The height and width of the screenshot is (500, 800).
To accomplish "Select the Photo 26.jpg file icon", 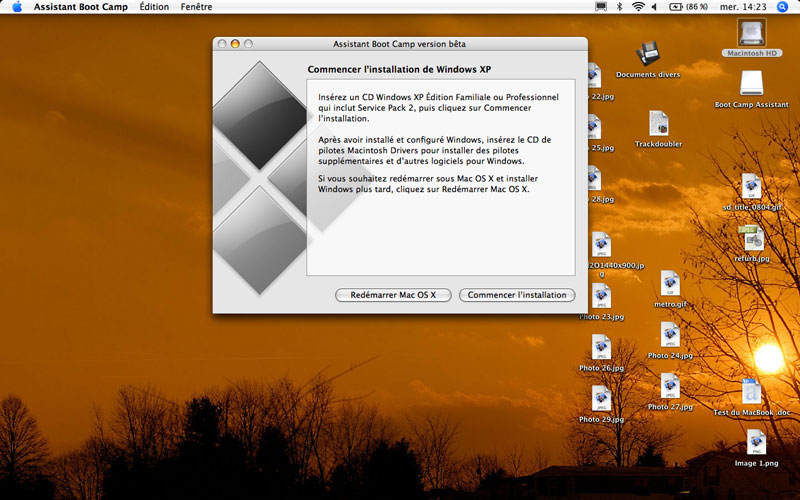I will 602,347.
